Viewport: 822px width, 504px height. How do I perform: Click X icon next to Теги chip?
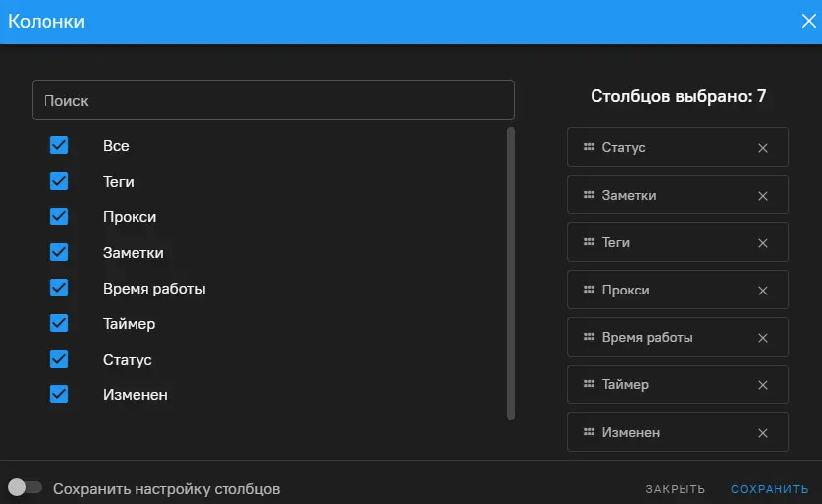click(x=762, y=243)
